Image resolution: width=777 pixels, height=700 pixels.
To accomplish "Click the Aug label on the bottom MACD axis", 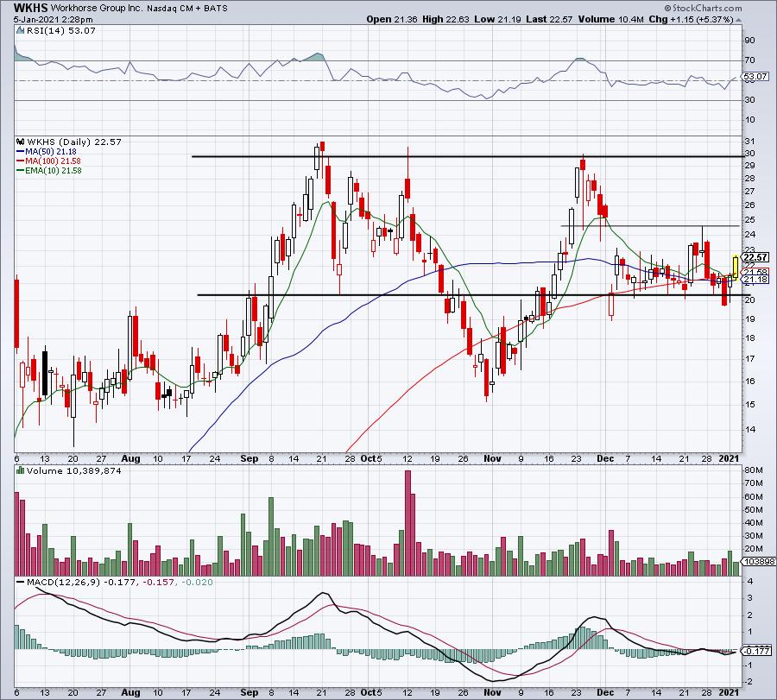I will tap(131, 692).
